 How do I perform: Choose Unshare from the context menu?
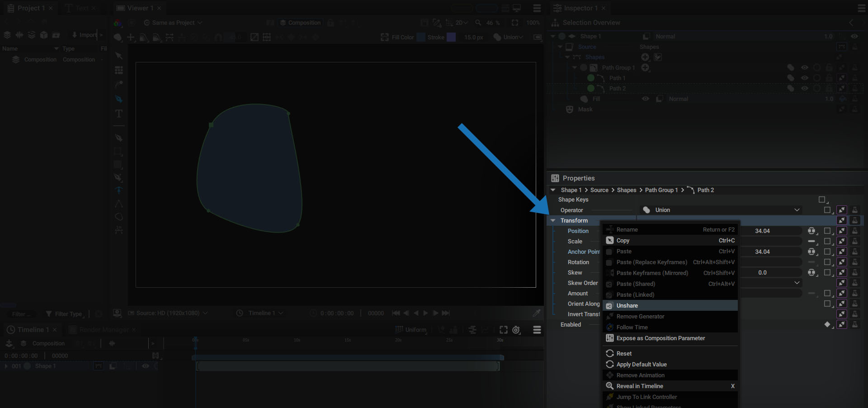(x=670, y=306)
